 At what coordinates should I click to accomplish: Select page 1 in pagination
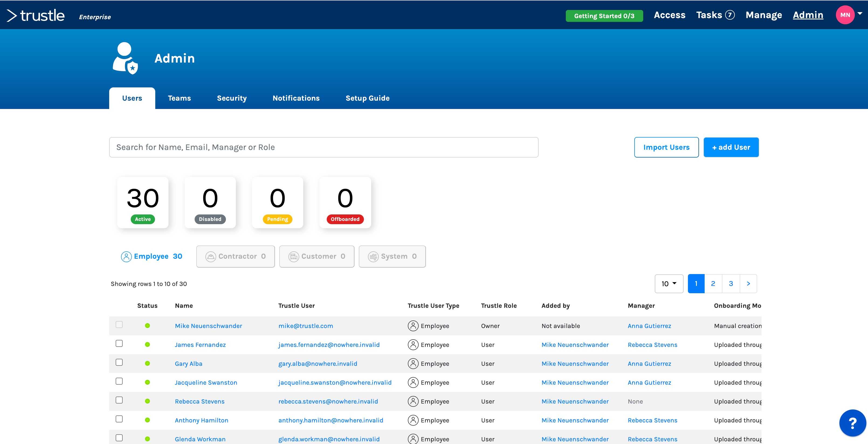point(696,284)
